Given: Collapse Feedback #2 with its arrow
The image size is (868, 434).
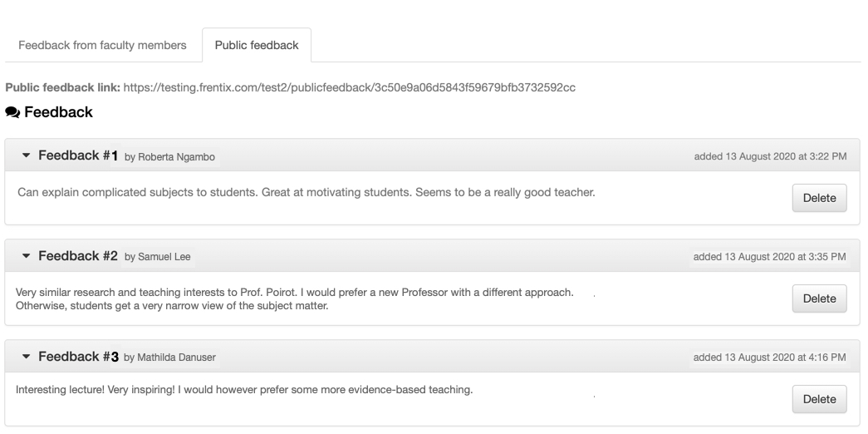Looking at the screenshot, I should (x=26, y=256).
